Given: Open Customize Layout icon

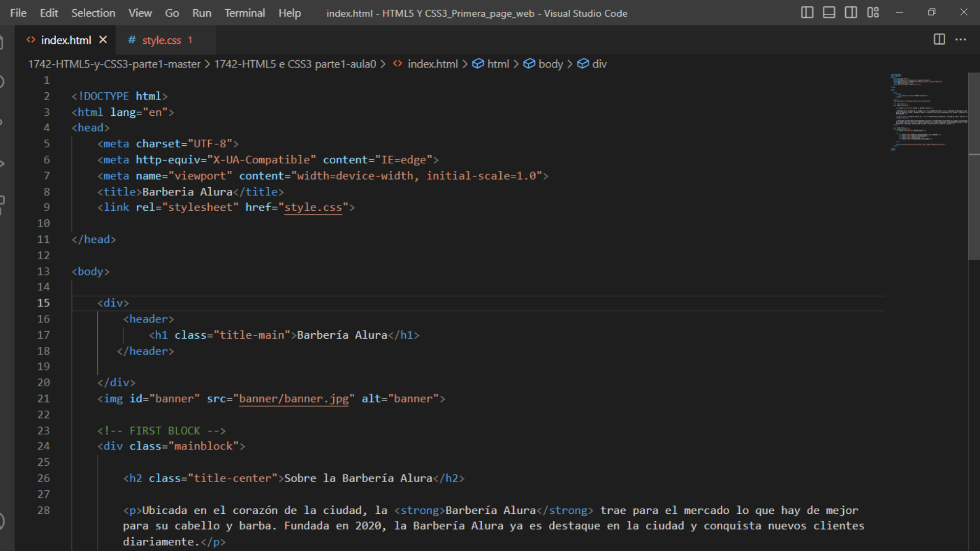Looking at the screenshot, I should point(873,13).
